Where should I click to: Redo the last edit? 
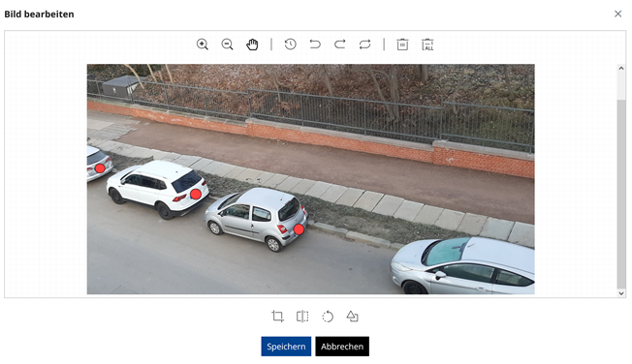340,45
